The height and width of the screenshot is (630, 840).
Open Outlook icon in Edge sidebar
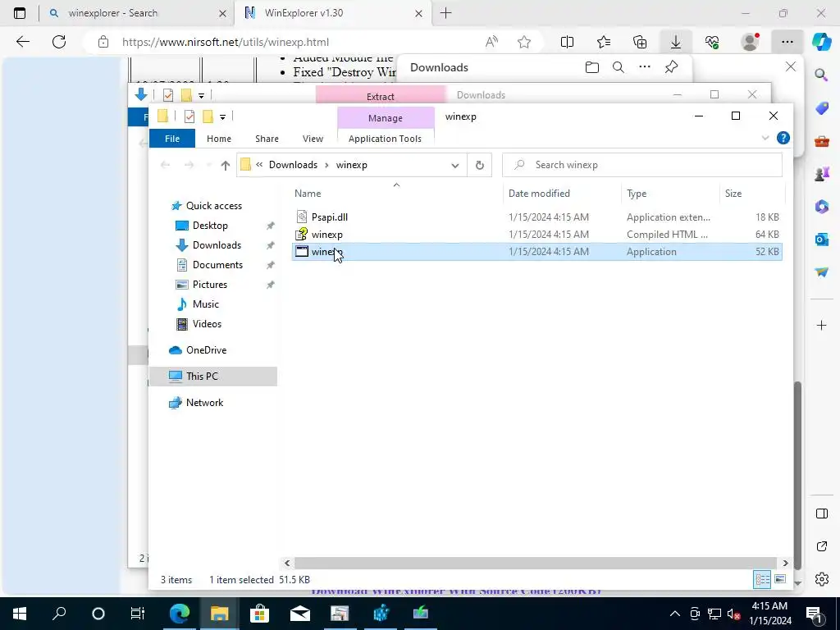(822, 240)
